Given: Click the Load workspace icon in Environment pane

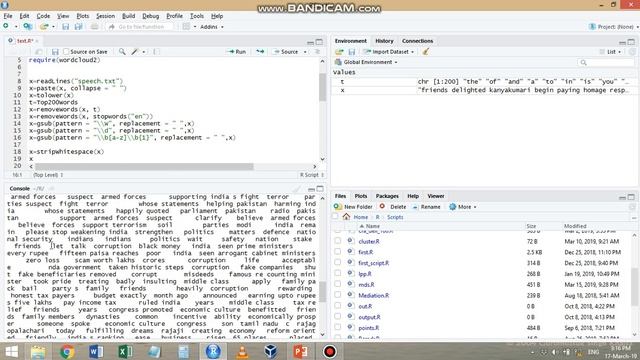Looking at the screenshot, I should click(339, 52).
